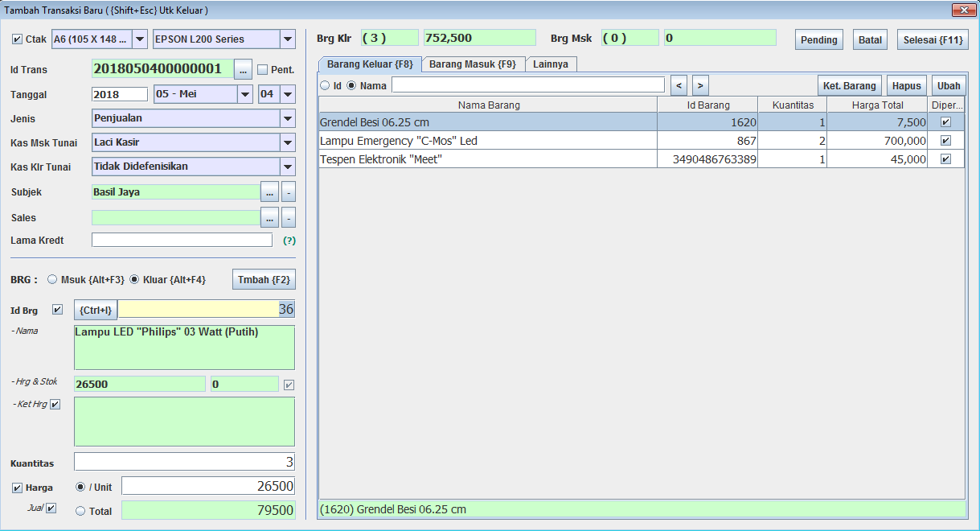The image size is (980, 531).
Task: Select the Lampu Emergency C-Mos Led row
Action: 487,141
